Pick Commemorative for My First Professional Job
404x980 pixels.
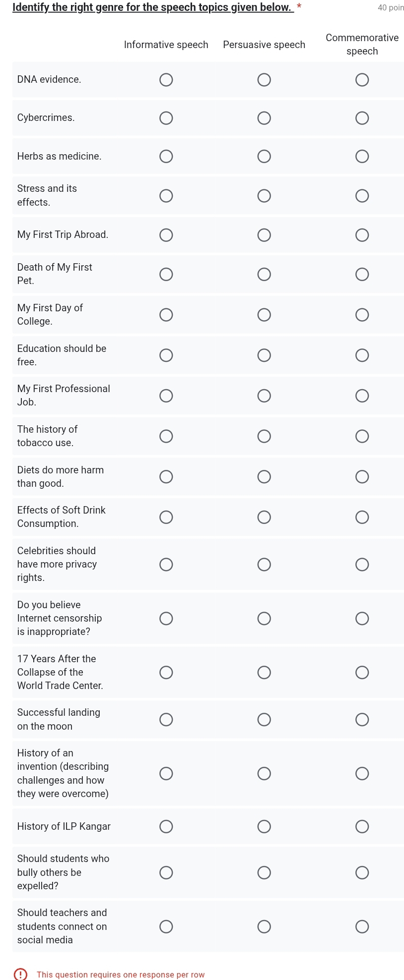point(362,396)
